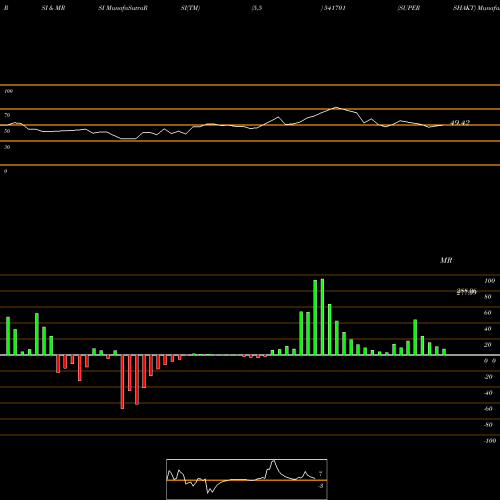Click the '(SUPER' header text

point(409,8)
